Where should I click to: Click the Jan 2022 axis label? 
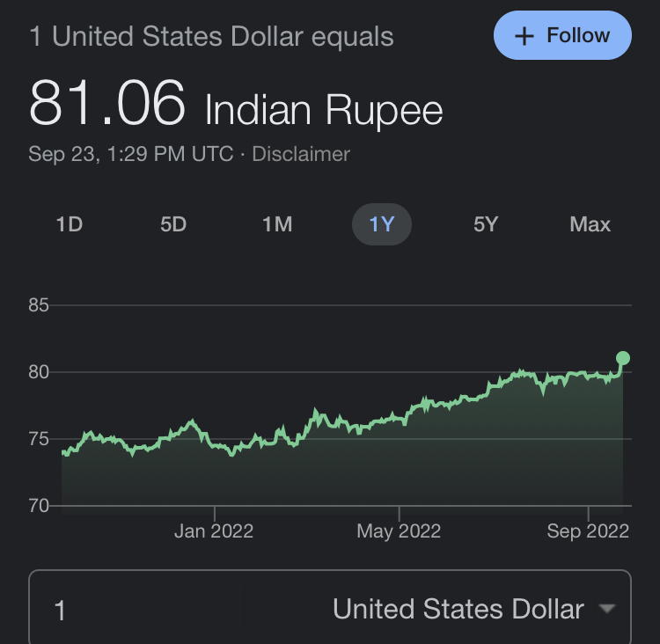click(214, 531)
